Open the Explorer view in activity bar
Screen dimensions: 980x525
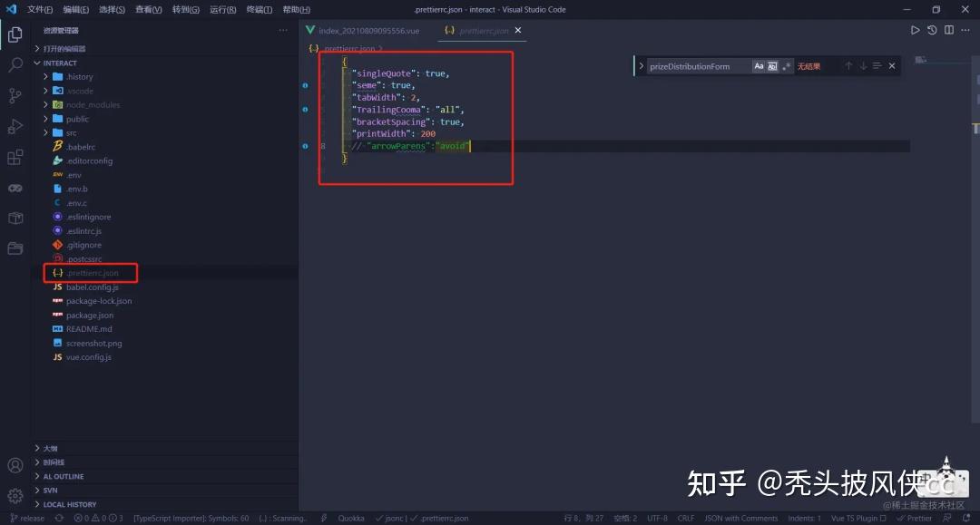pyautogui.click(x=15, y=34)
